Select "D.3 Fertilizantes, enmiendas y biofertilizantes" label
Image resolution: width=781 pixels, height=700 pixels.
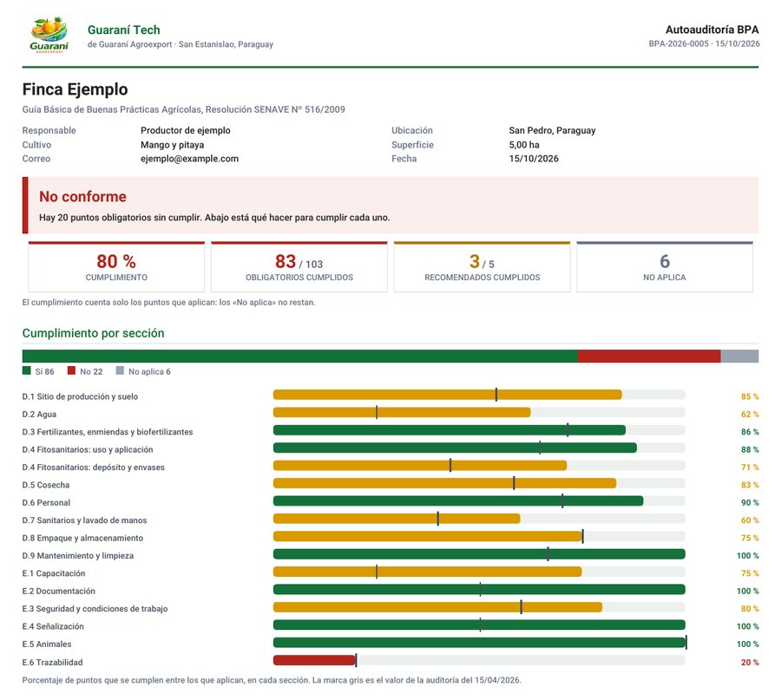coord(108,432)
